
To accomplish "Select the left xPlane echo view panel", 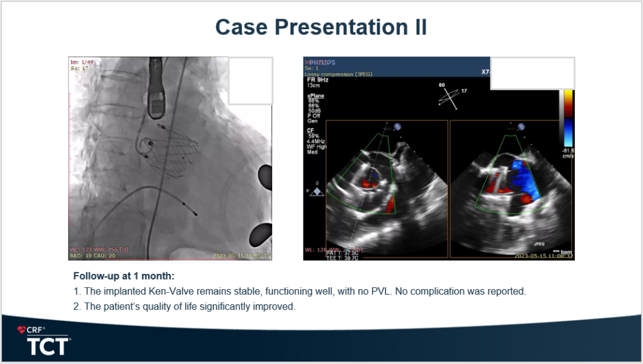I will point(375,189).
